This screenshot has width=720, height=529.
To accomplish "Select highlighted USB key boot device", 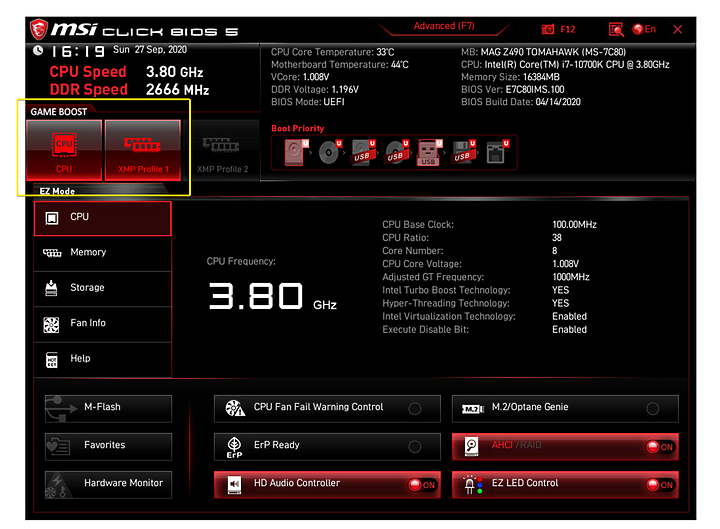I will point(429,152).
